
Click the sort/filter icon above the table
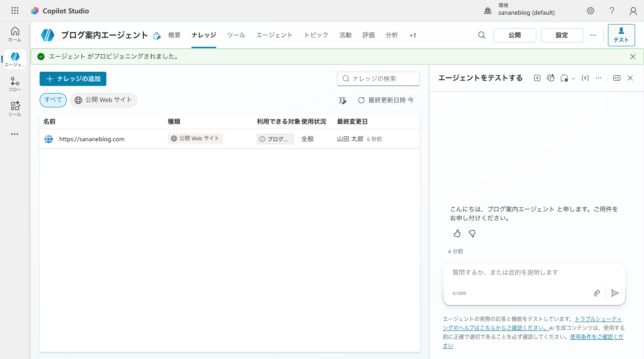pyautogui.click(x=342, y=100)
